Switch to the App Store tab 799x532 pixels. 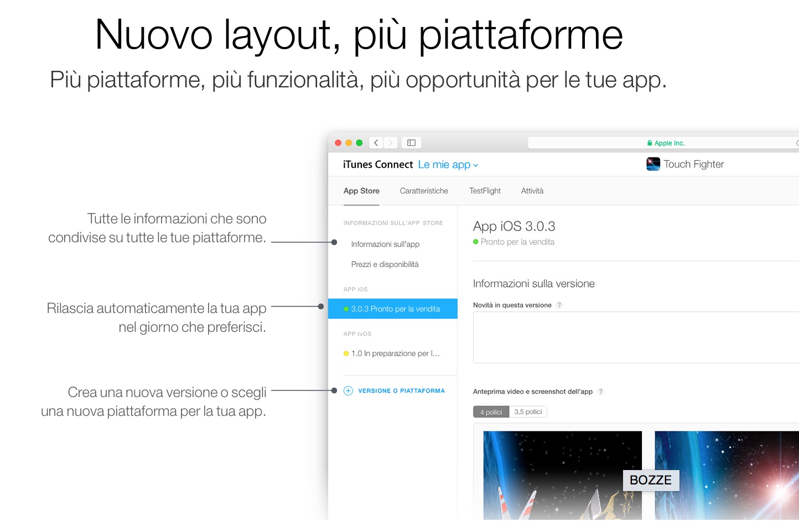(361, 191)
